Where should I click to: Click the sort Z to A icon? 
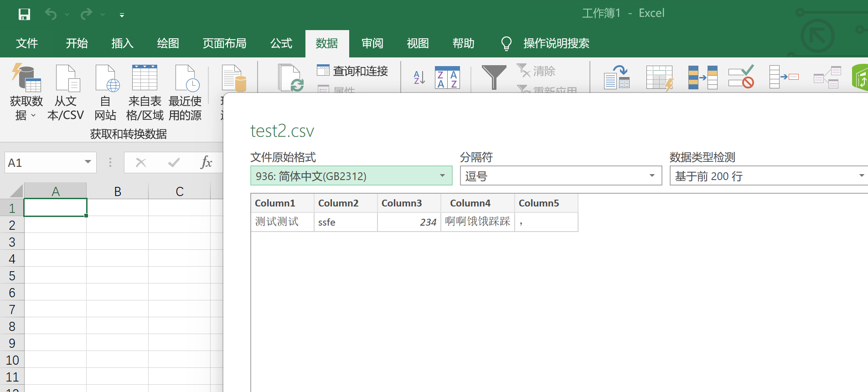tap(447, 78)
